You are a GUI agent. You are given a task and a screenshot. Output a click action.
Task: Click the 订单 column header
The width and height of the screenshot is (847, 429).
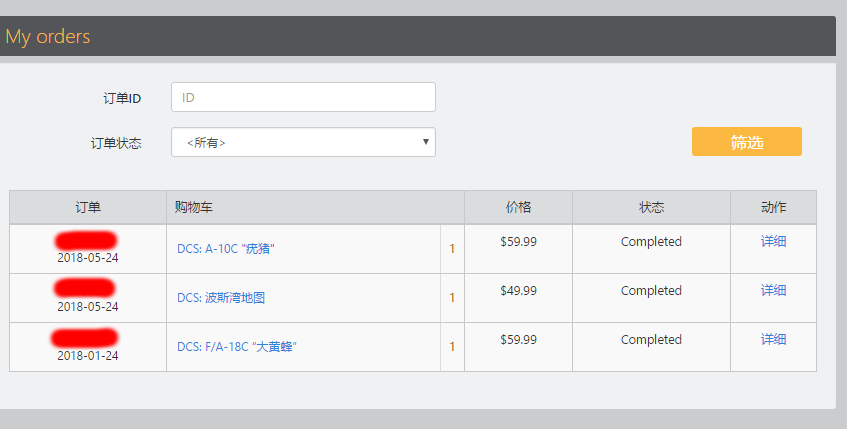click(x=88, y=207)
